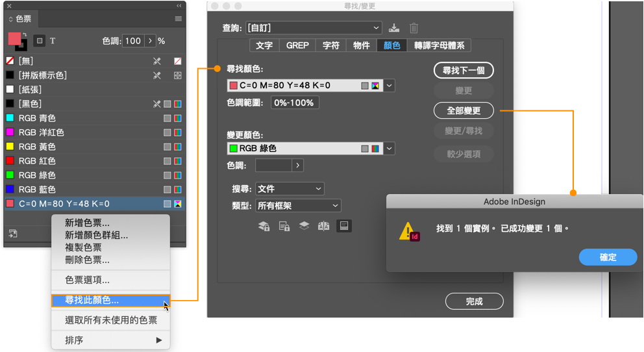Switch to the 文字 tab
Viewport: 644px width, 352px height.
tap(264, 45)
